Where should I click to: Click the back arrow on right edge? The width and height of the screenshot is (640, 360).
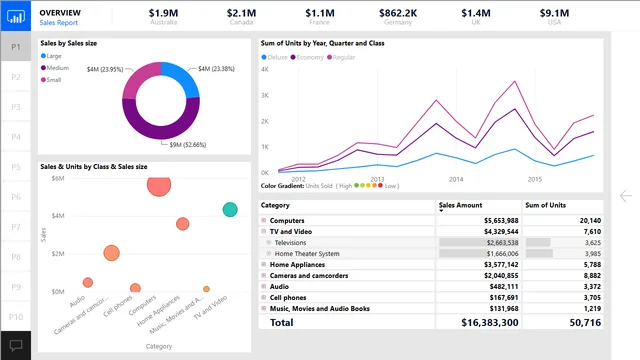click(x=625, y=196)
